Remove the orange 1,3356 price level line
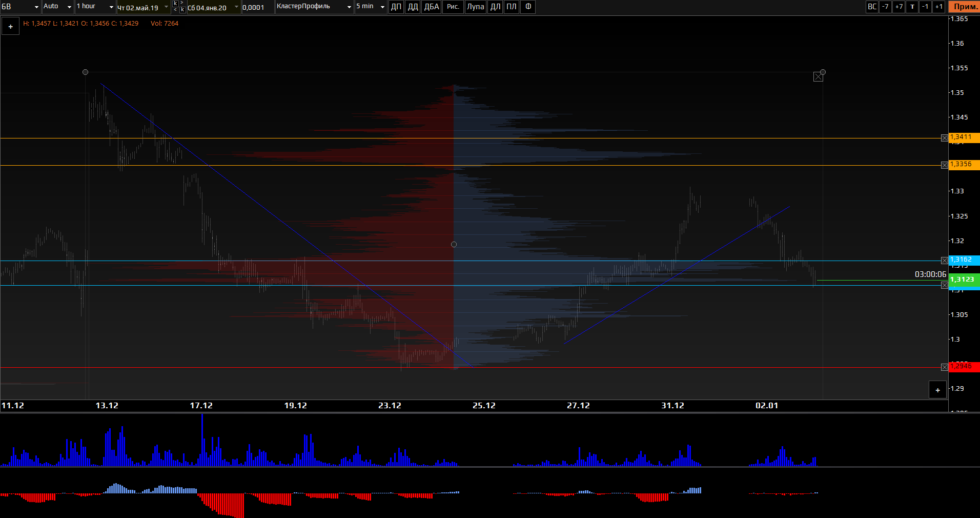 [944, 165]
